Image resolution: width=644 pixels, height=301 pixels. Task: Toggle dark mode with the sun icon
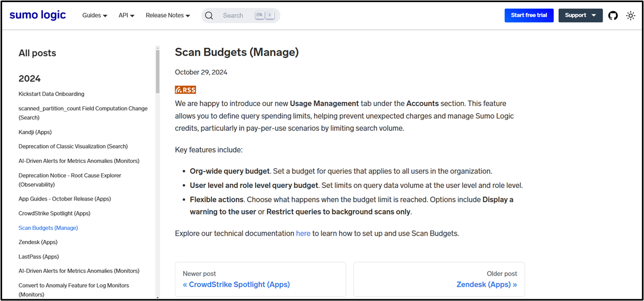coord(631,15)
